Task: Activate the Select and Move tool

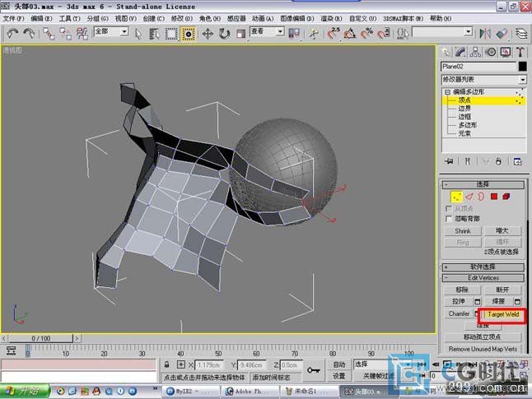Action: click(208, 34)
